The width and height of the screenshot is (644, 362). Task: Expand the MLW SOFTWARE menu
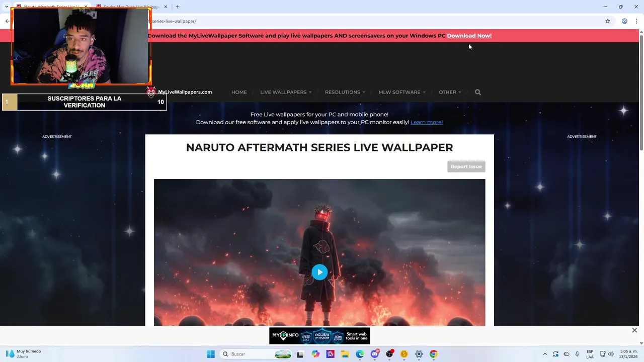pyautogui.click(x=402, y=92)
